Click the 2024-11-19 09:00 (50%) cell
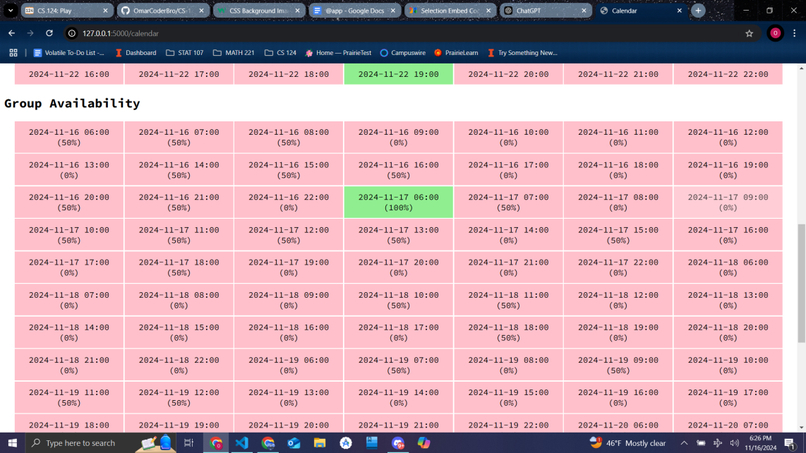 click(618, 365)
